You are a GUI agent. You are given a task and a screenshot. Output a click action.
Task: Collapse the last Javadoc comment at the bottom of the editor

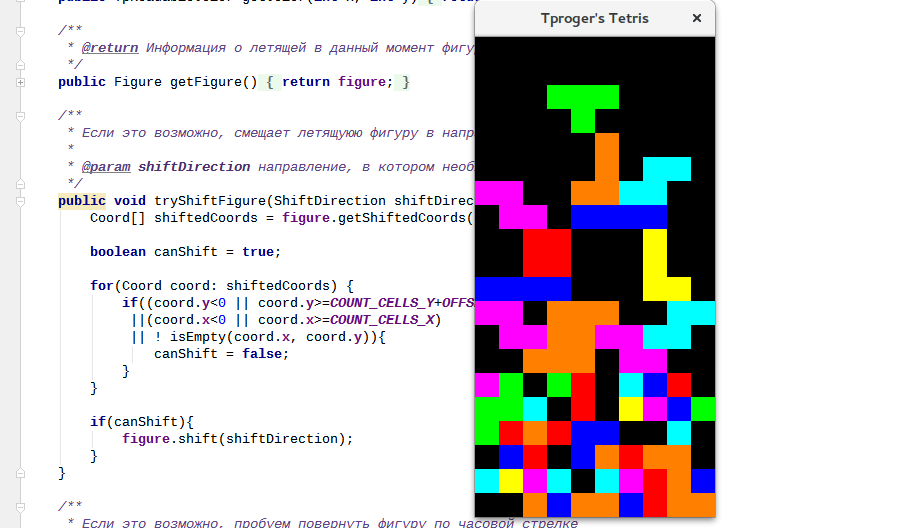(x=21, y=507)
